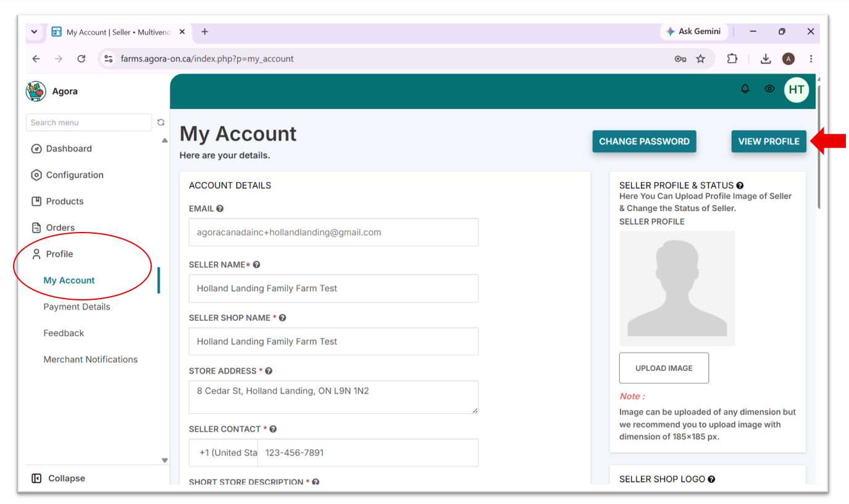Click password key icon in address bar
849x504 pixels.
680,59
